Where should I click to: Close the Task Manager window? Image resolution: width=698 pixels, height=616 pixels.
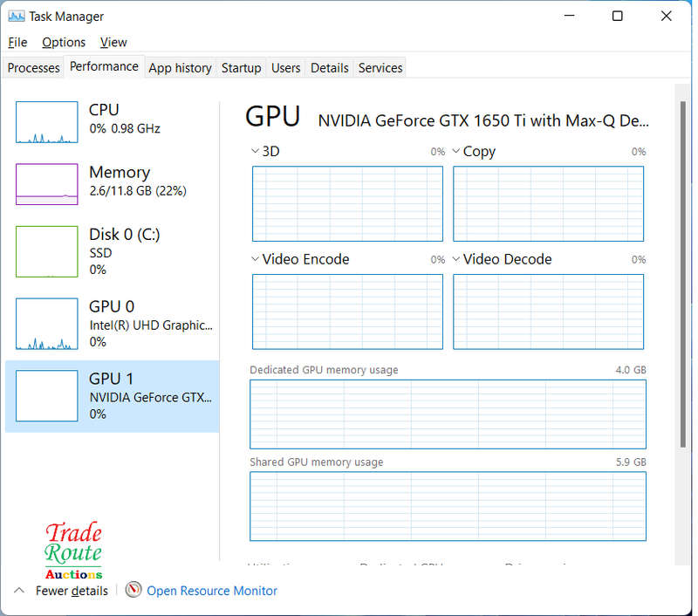coord(667,16)
